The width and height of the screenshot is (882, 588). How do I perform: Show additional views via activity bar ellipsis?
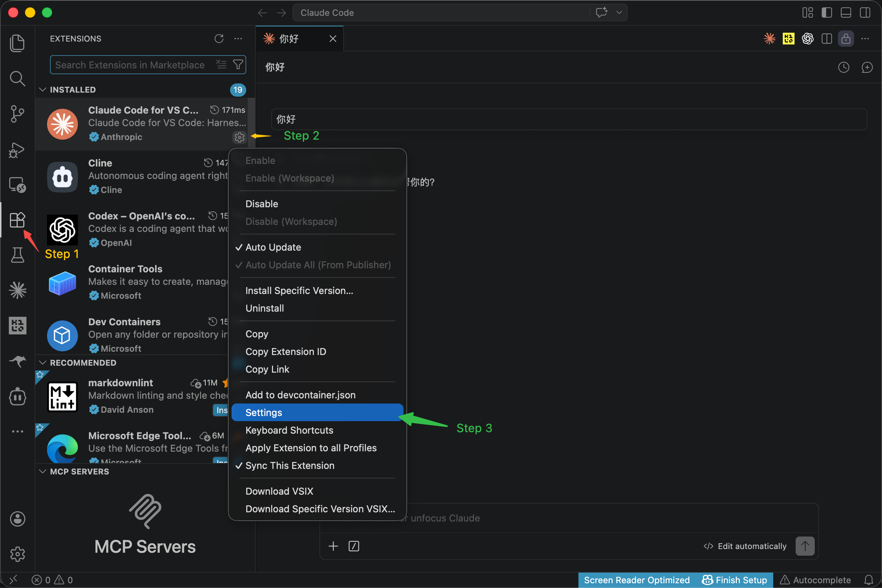[x=17, y=431]
